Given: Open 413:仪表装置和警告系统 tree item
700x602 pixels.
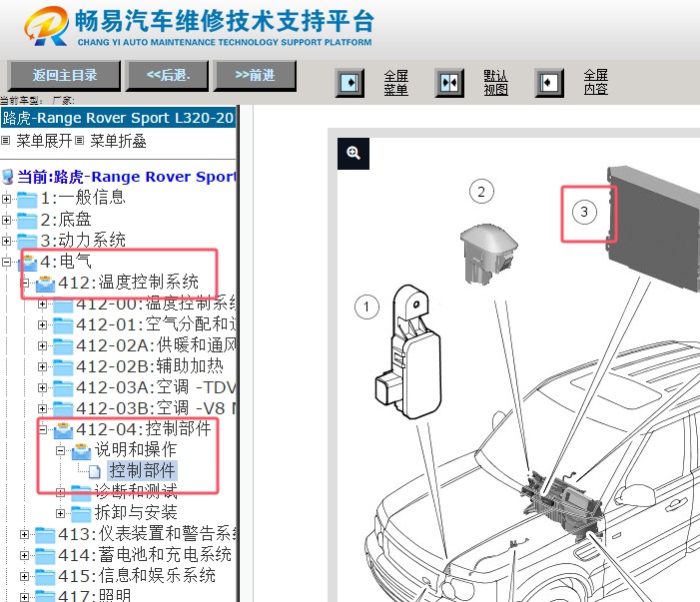Looking at the screenshot, I should click(x=147, y=533).
